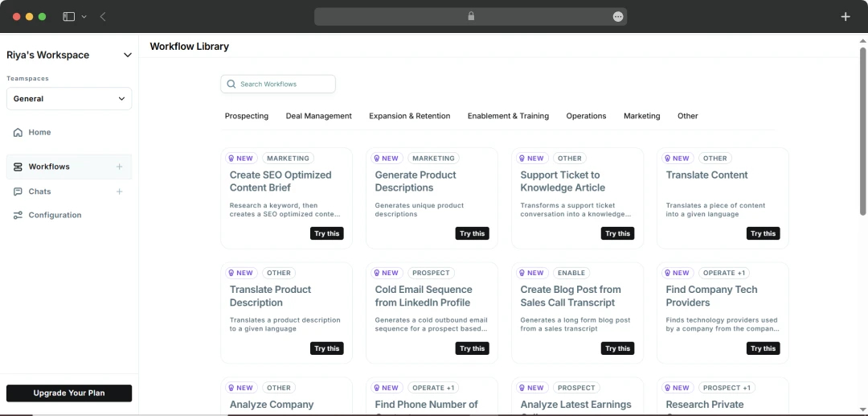Click the Search Workflows field
The height and width of the screenshot is (416, 868).
tap(278, 84)
